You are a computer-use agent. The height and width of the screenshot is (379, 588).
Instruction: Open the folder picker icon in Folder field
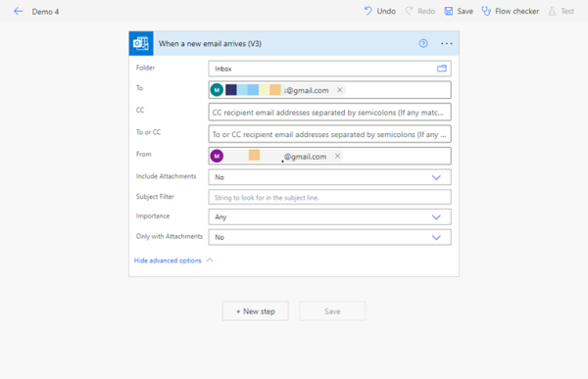click(x=442, y=69)
